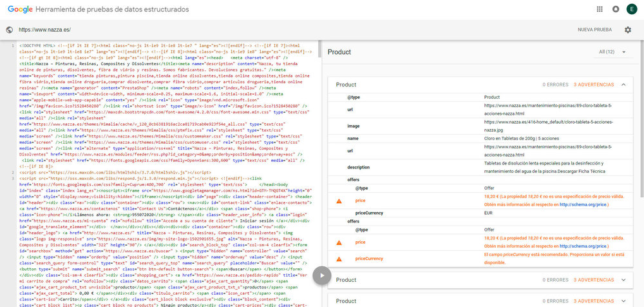Open the Google apps grid icon

pos(599,10)
